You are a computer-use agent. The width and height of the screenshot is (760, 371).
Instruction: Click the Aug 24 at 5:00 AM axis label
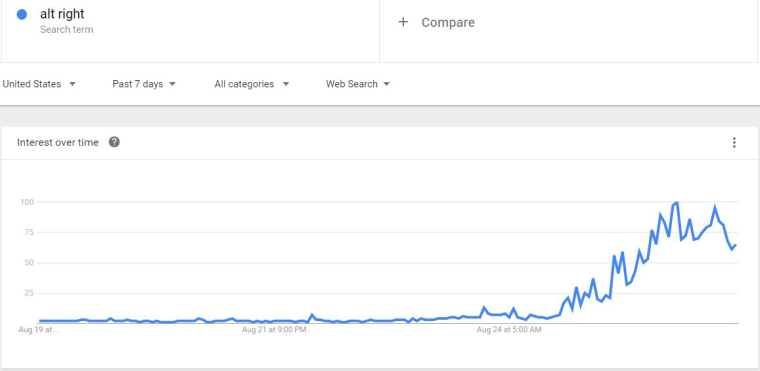509,330
